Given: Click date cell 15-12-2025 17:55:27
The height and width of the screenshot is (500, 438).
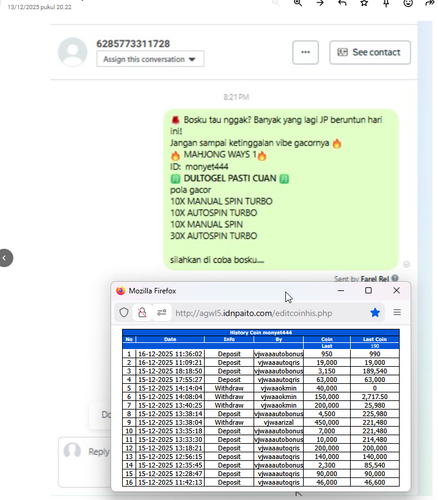Looking at the screenshot, I should pos(170,379).
